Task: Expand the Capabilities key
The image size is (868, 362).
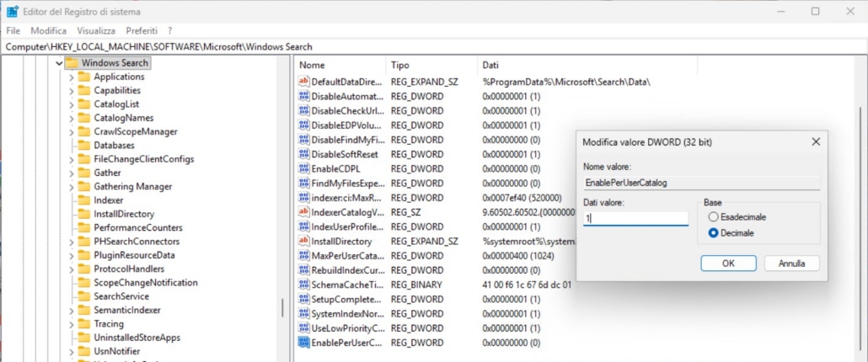Action: click(72, 91)
